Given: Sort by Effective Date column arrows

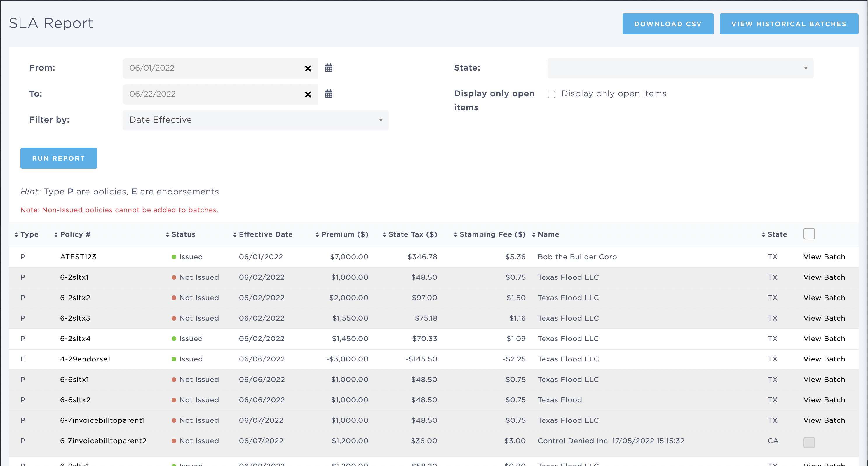Looking at the screenshot, I should (235, 235).
